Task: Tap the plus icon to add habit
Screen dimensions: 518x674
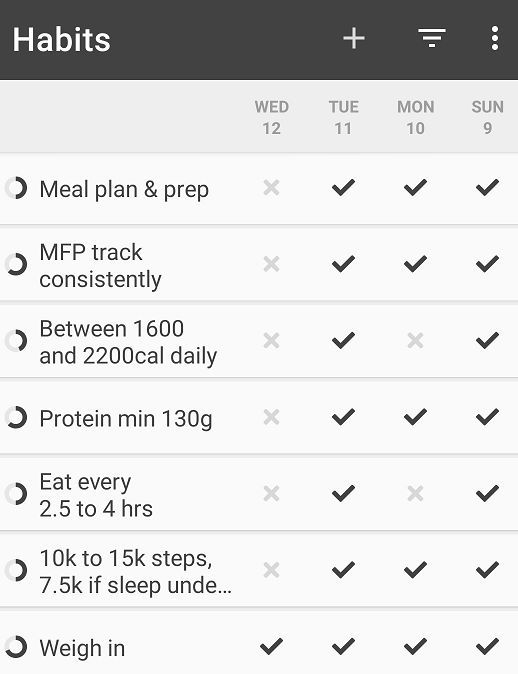Action: 354,39
